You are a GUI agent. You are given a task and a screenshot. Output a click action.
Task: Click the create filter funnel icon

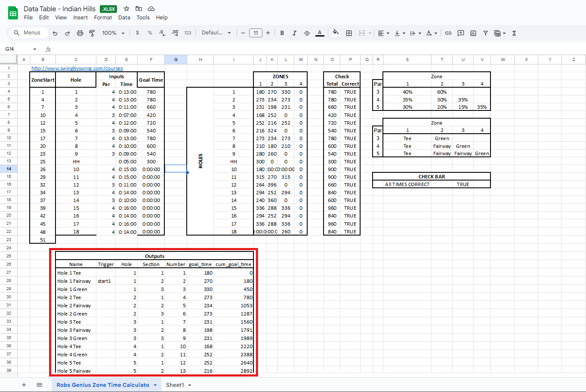(x=485, y=33)
